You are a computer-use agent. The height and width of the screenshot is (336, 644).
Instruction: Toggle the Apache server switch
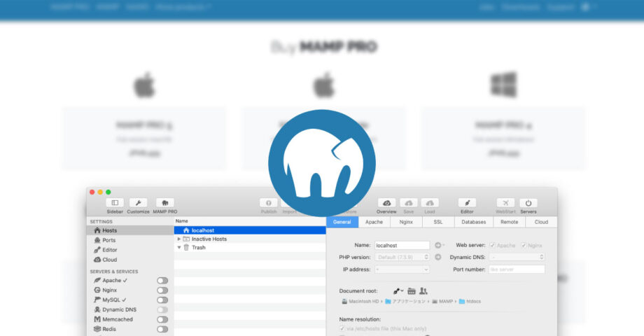pos(162,281)
